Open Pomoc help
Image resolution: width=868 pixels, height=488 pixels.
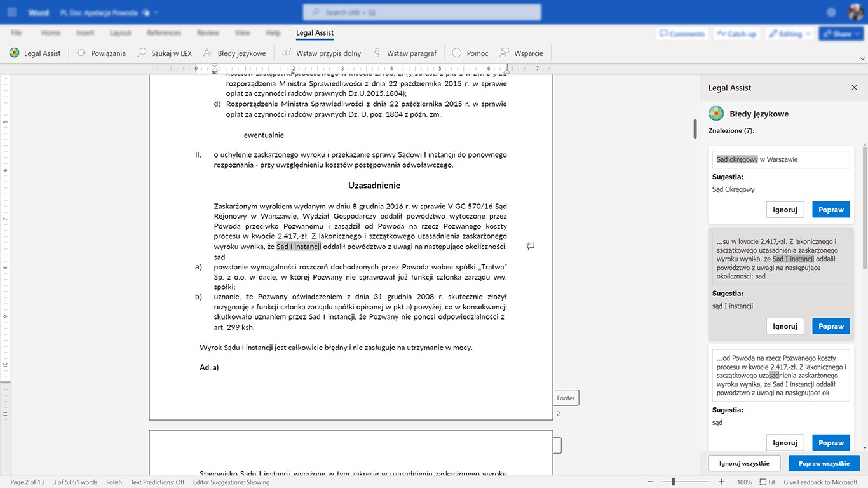click(470, 53)
